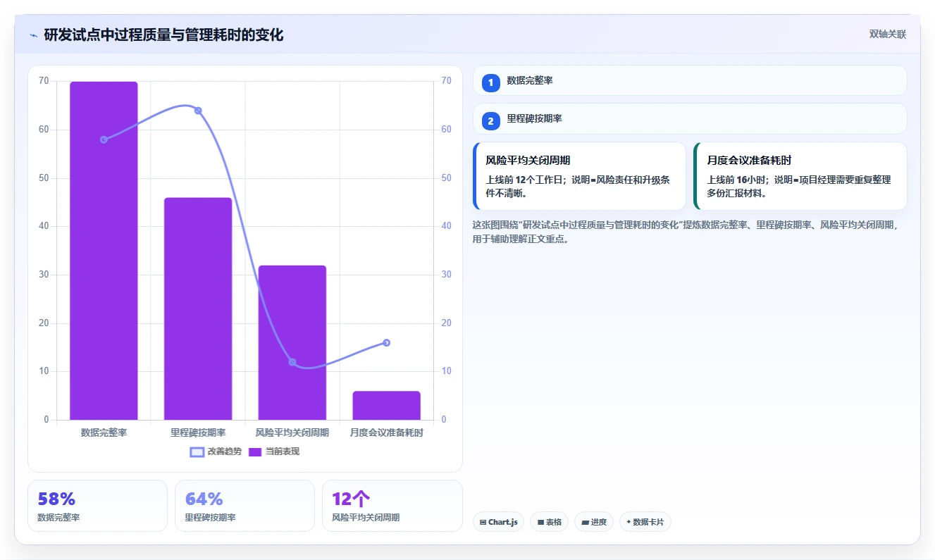Toggle the 改善趋势 legend swatch
Screen dimensions: 935x560
(x=197, y=452)
